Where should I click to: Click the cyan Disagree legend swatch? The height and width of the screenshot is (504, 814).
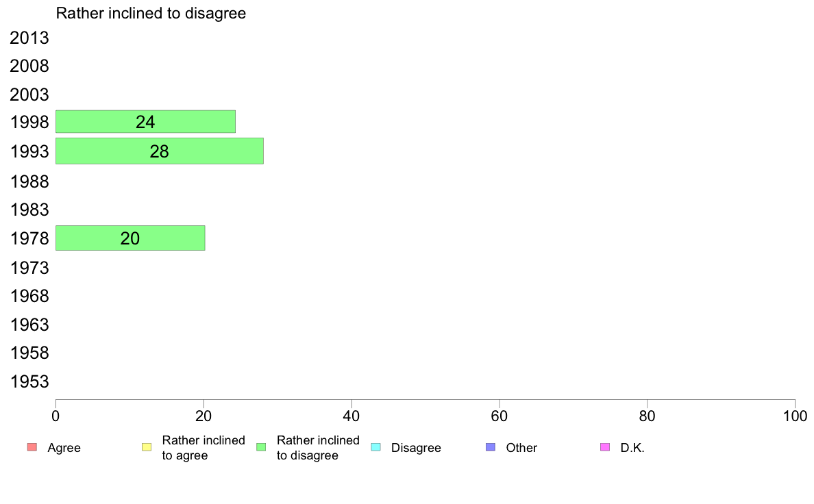[x=376, y=447]
